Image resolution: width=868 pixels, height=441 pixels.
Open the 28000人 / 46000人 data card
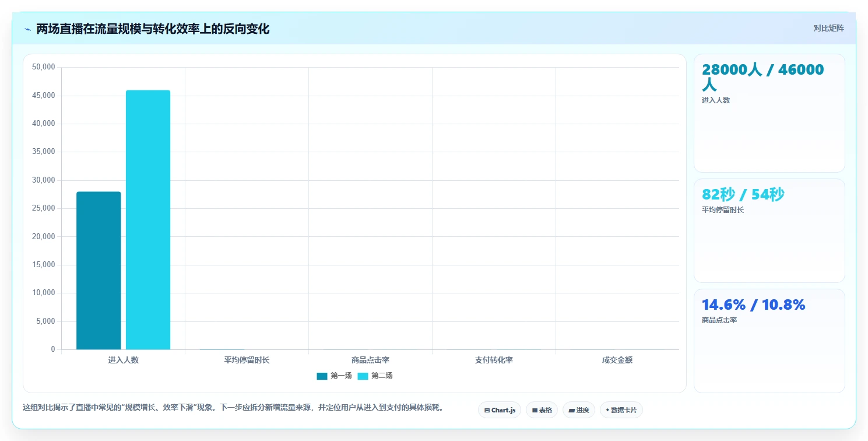[x=769, y=113]
